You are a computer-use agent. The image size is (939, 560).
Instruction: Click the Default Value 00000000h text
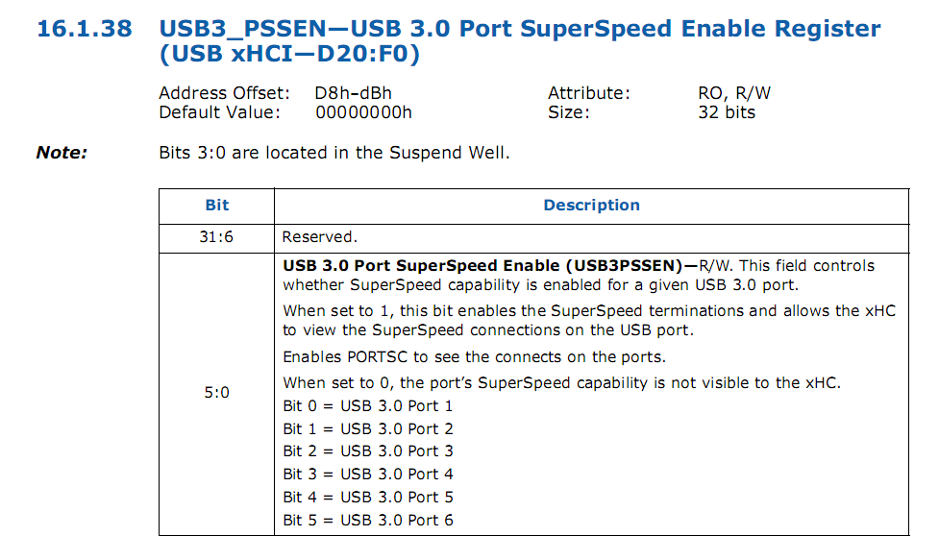(x=363, y=112)
